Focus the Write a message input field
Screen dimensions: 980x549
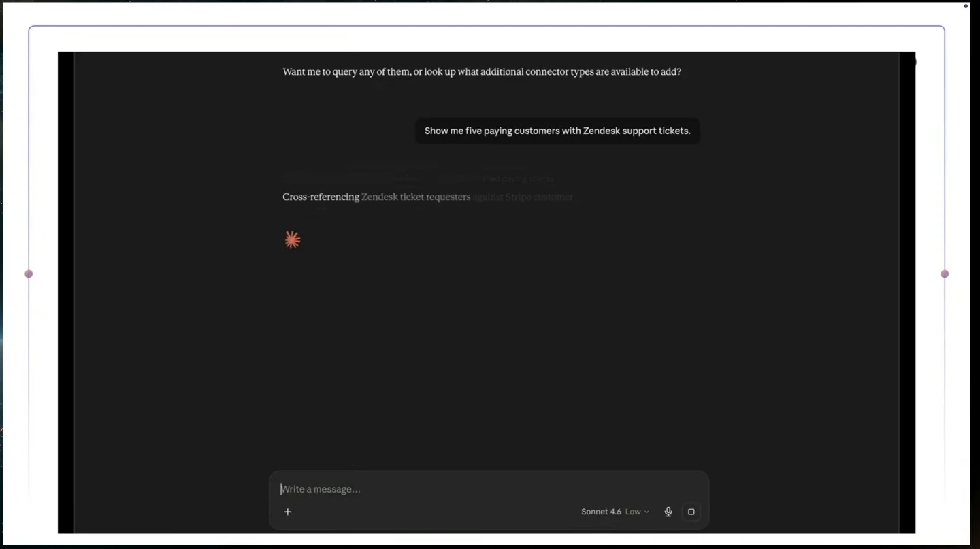pos(489,489)
